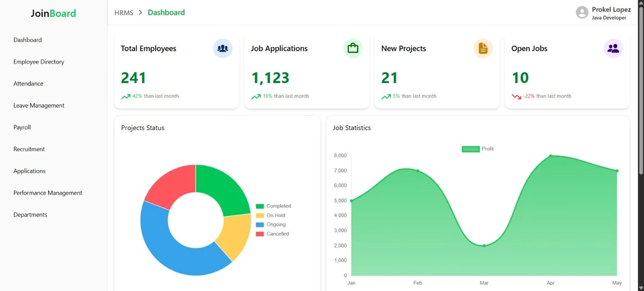This screenshot has height=291, width=644.
Task: Click the user profile avatar icon
Action: pos(581,13)
